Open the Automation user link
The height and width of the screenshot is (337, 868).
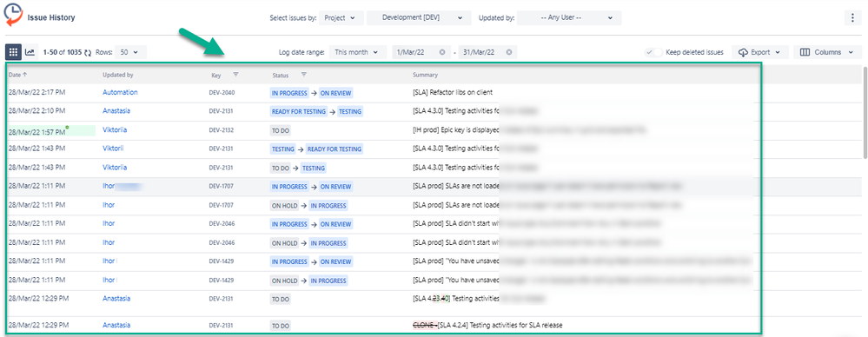click(120, 92)
